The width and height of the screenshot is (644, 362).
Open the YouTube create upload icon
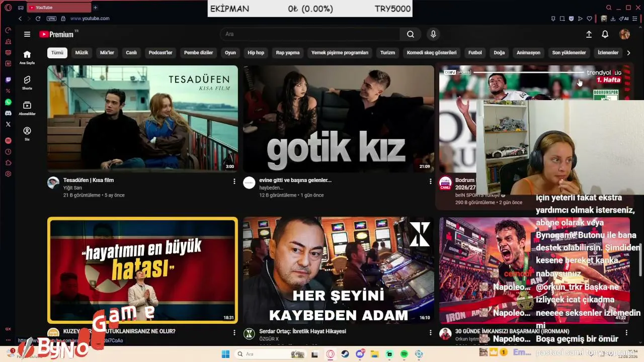point(589,34)
